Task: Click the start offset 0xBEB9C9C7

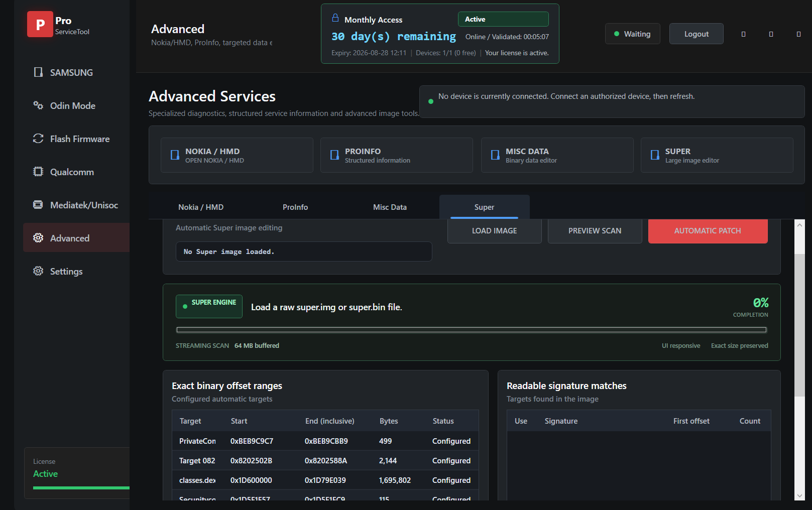Action: (x=252, y=441)
